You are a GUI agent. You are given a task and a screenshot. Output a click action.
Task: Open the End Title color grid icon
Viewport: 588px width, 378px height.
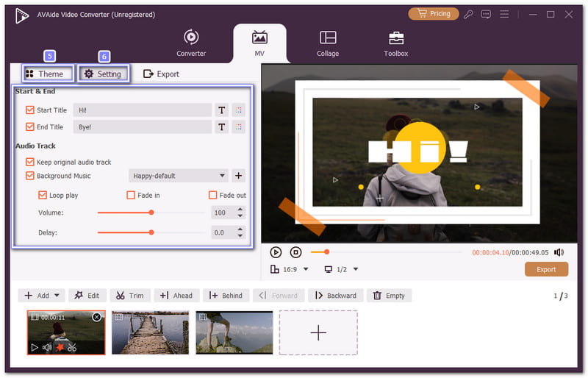click(x=238, y=127)
